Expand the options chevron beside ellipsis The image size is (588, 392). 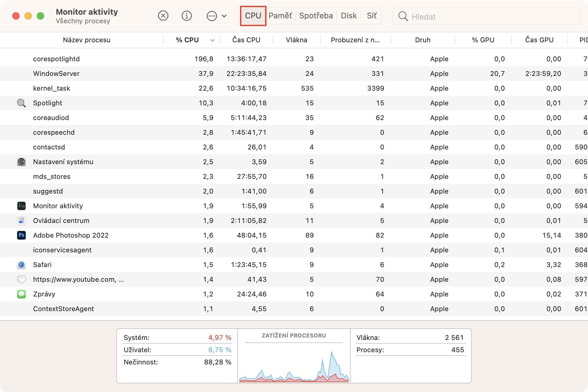point(224,16)
